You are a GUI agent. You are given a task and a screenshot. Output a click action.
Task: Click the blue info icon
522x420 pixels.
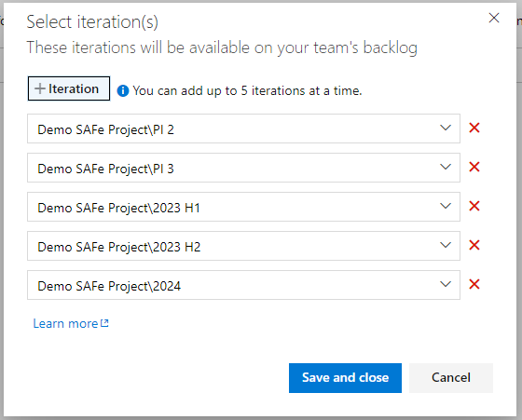pos(123,90)
